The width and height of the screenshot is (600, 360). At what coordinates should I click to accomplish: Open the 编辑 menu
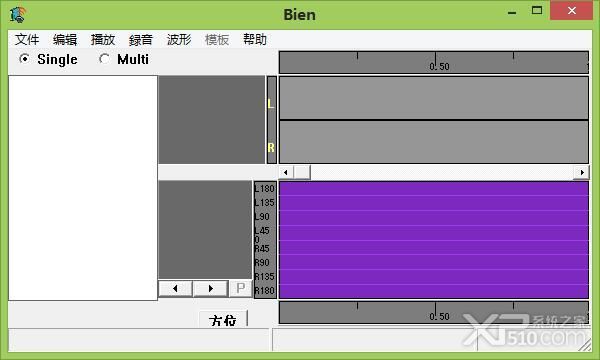point(65,39)
